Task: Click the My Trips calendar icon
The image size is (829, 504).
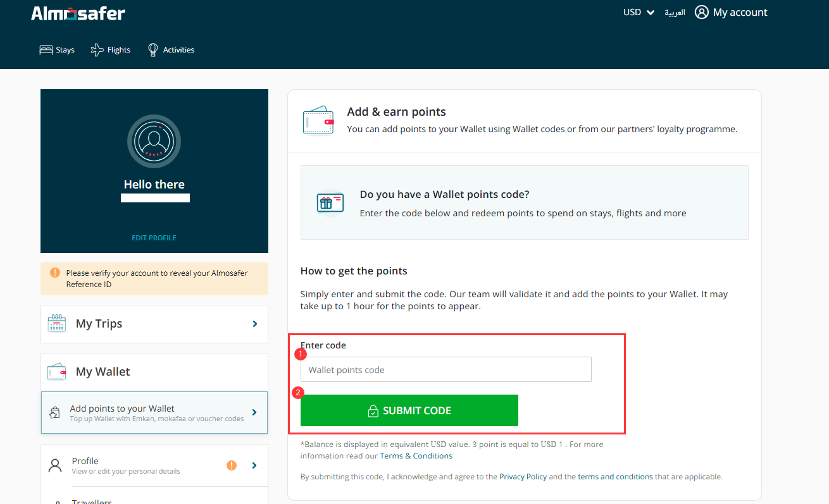Action: pos(57,323)
